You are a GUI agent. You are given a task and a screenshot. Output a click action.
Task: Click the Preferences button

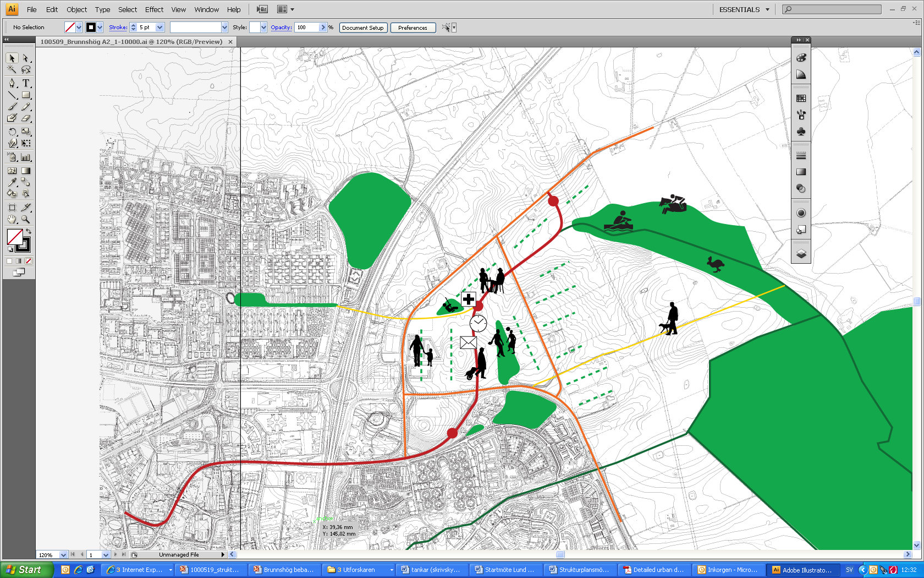coord(413,28)
